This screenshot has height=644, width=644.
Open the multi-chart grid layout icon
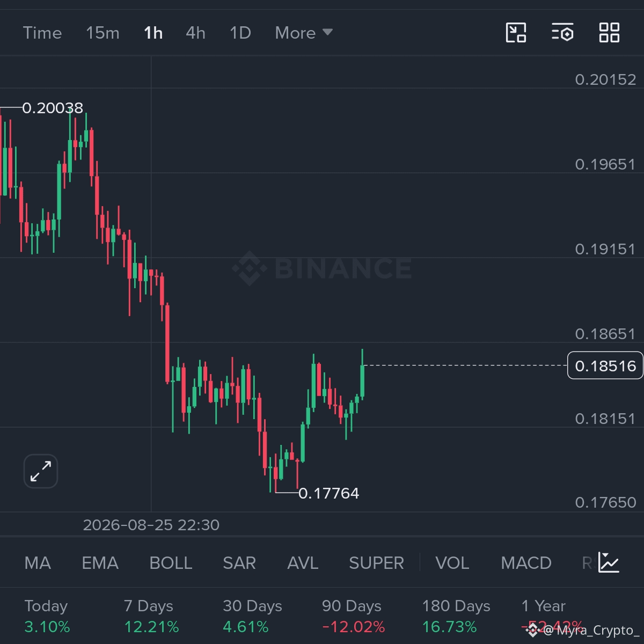click(609, 33)
